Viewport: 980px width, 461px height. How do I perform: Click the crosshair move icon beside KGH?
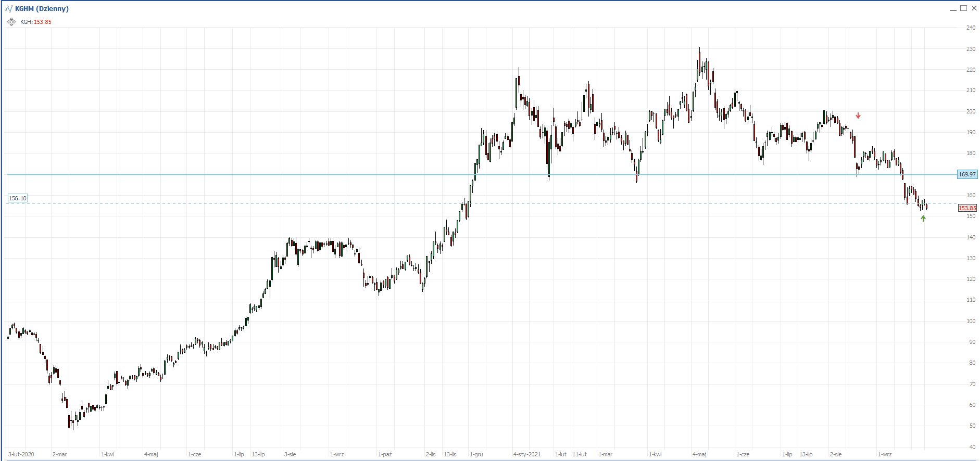click(x=11, y=22)
